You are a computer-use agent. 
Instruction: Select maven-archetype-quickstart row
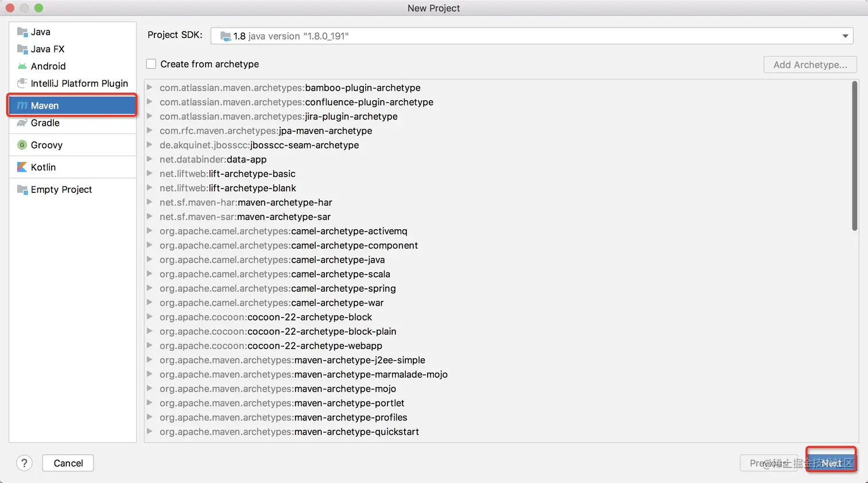[497, 432]
